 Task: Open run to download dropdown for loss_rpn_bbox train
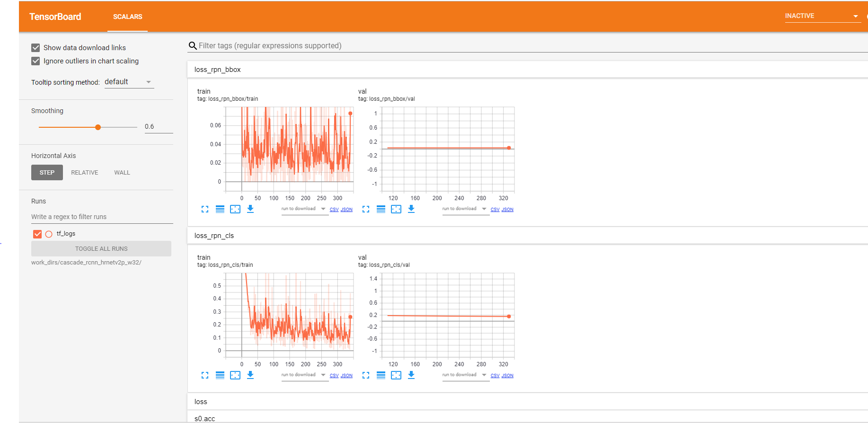304,209
